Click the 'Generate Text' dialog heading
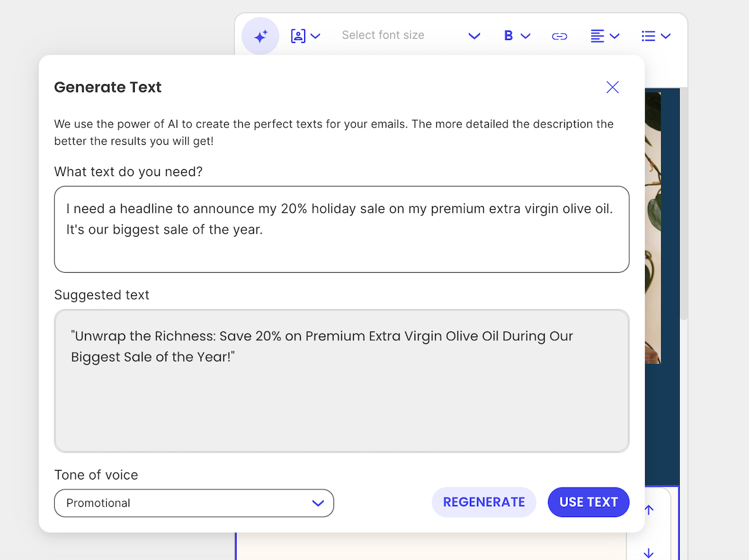Viewport: 749px width, 560px height. [x=108, y=87]
